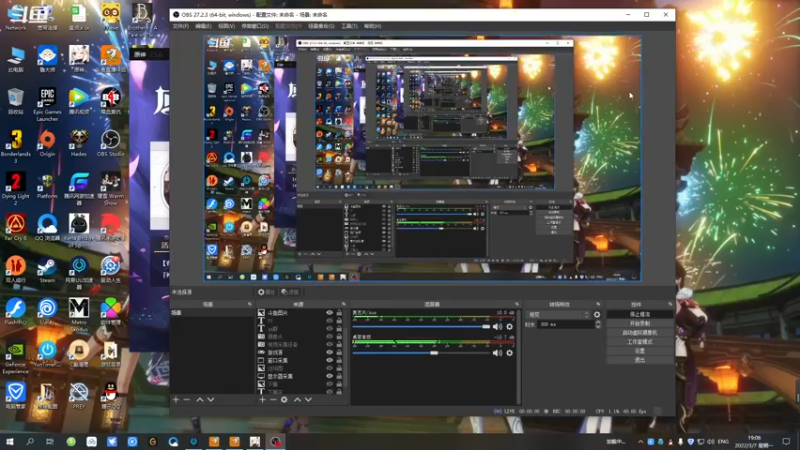Move source down with arrow icon
Image resolution: width=800 pixels, height=450 pixels.
tap(308, 399)
